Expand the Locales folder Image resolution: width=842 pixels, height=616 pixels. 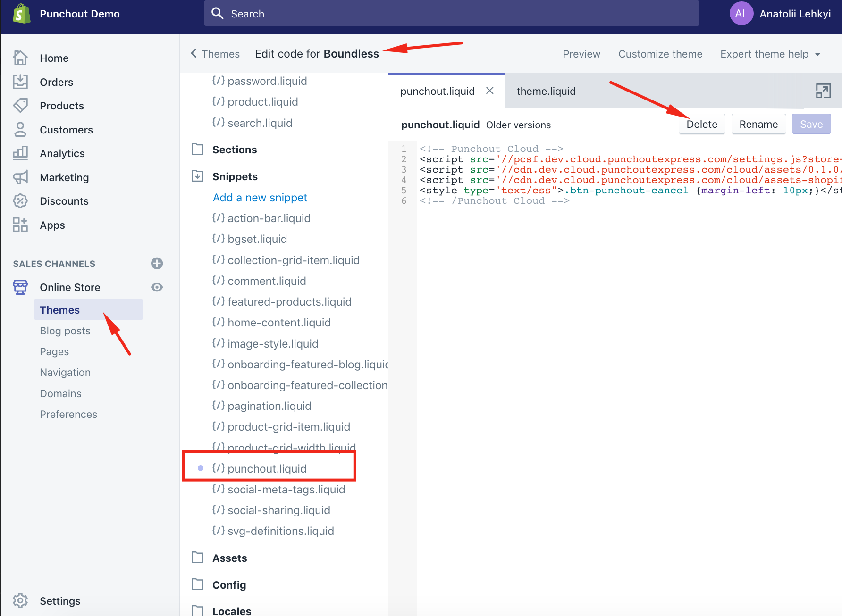[232, 611]
